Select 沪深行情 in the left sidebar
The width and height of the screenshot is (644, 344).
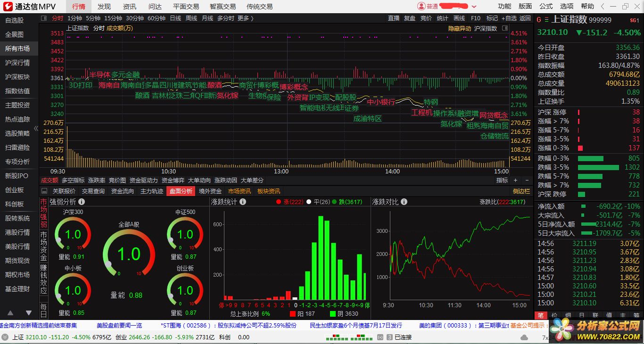[x=17, y=63]
